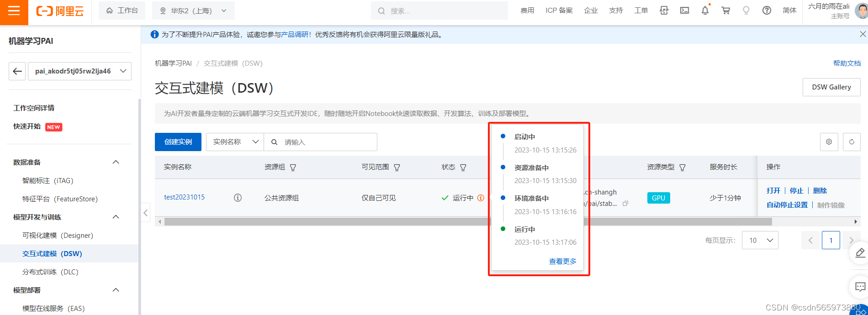Select 交互式建模 (DSW) in sidebar
This screenshot has height=315, width=868.
[52, 254]
